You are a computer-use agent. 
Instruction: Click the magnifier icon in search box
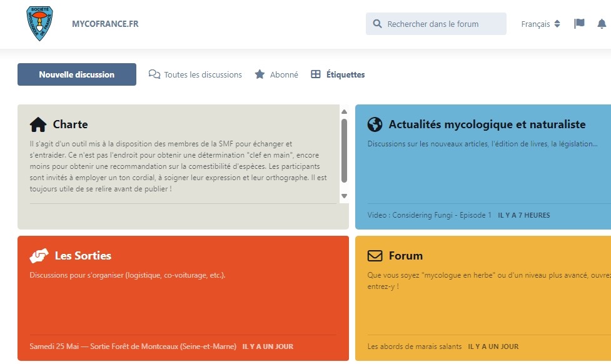point(377,24)
